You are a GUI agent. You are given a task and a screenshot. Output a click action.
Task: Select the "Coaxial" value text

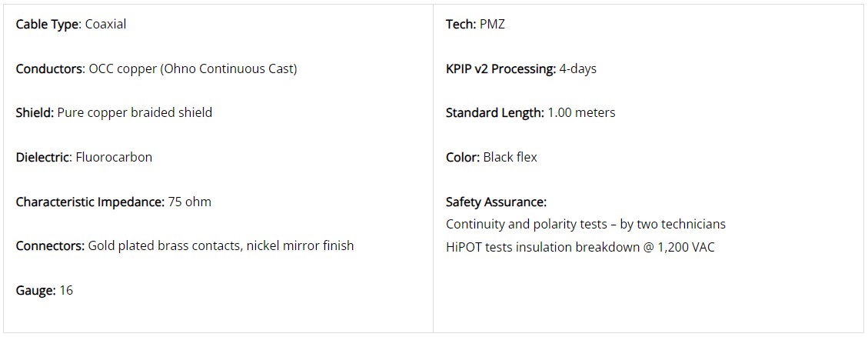(x=105, y=24)
